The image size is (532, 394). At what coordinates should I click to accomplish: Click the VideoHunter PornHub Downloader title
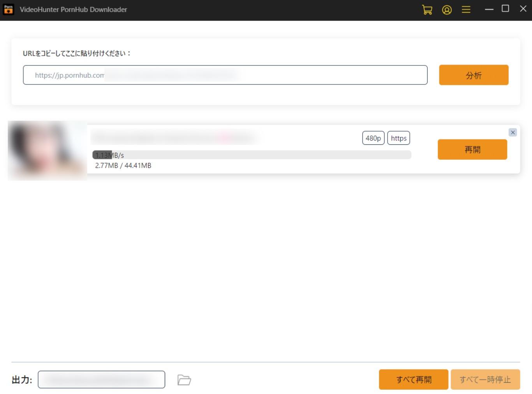tap(73, 9)
